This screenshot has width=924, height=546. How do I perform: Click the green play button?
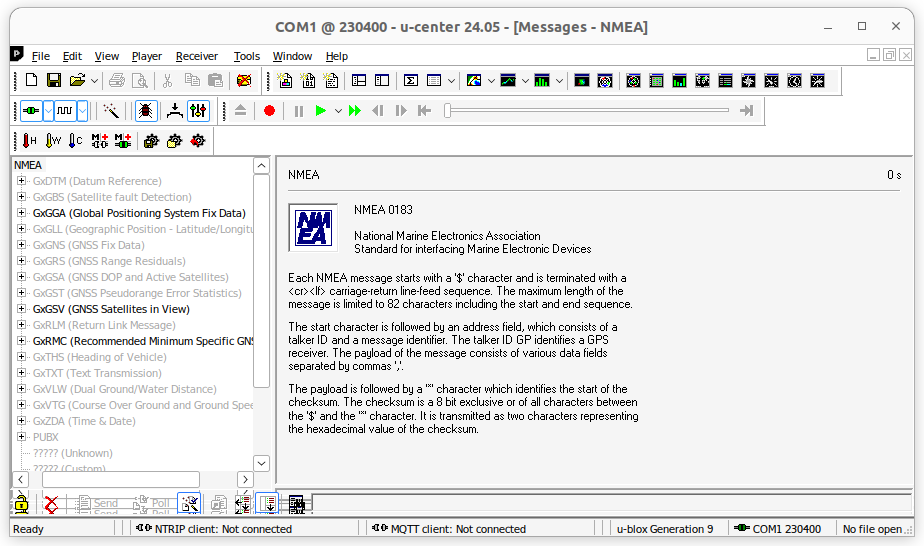point(321,111)
